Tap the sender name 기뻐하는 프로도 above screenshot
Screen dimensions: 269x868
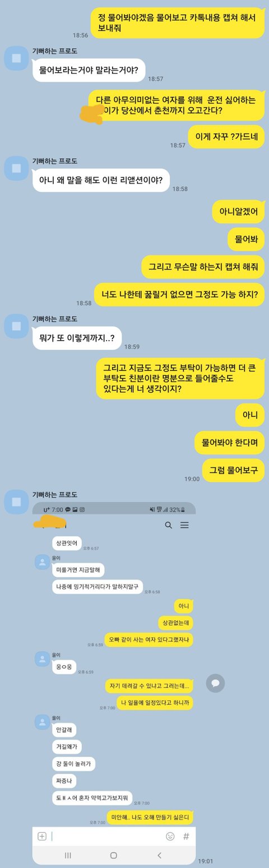tap(55, 495)
